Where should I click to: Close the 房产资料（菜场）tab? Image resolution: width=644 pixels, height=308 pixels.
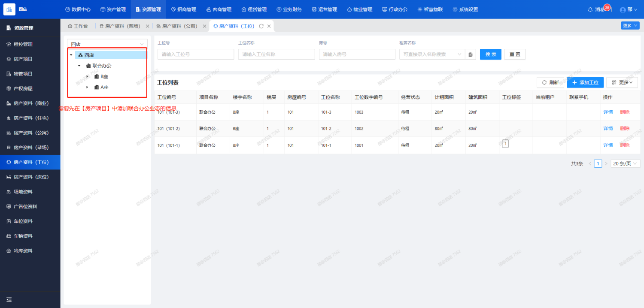(148, 26)
